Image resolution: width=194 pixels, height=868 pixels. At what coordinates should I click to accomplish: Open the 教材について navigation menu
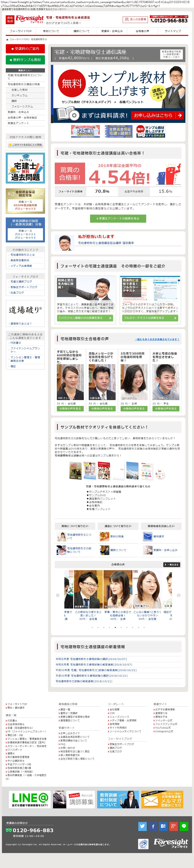point(51,31)
